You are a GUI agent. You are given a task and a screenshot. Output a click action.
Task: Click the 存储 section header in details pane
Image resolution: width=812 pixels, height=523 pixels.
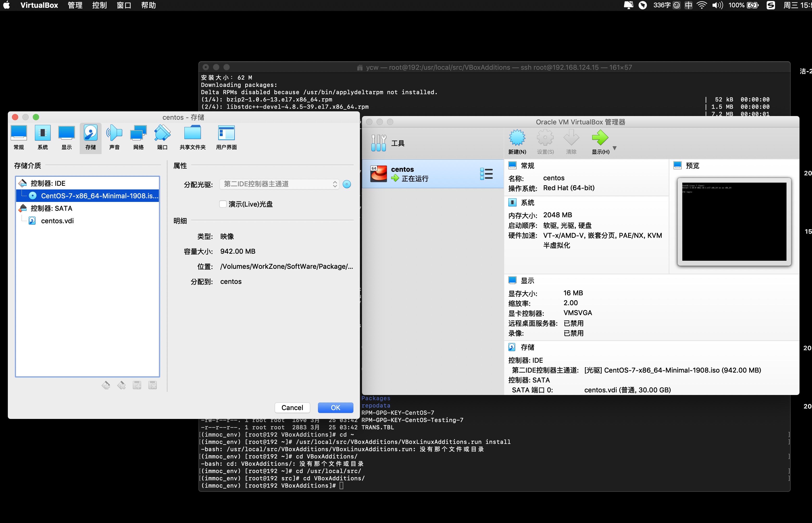tap(527, 347)
